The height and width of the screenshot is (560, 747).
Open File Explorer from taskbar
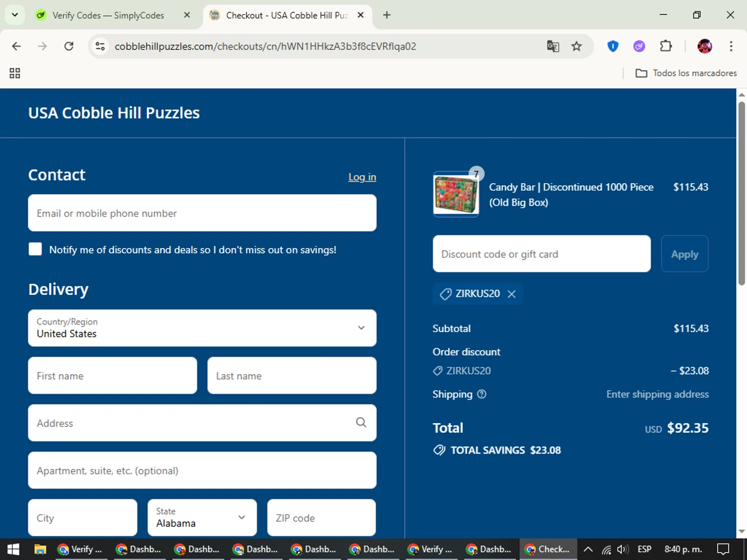click(40, 549)
